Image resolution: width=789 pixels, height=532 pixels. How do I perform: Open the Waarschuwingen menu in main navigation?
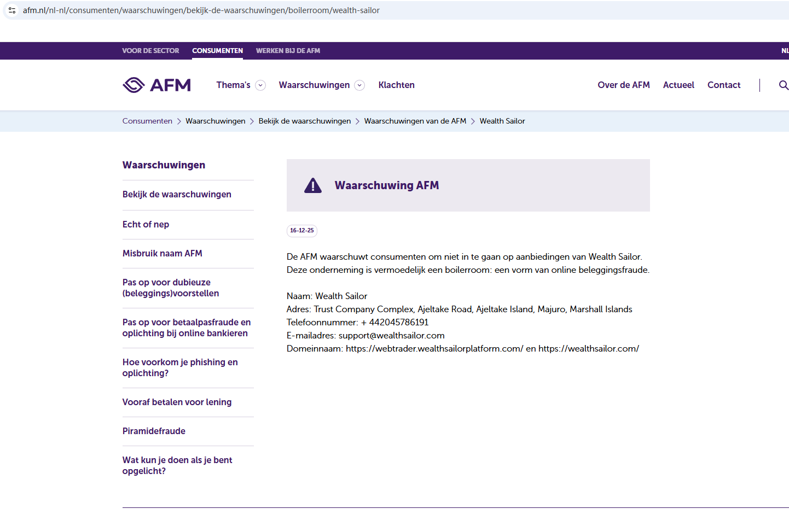[314, 85]
